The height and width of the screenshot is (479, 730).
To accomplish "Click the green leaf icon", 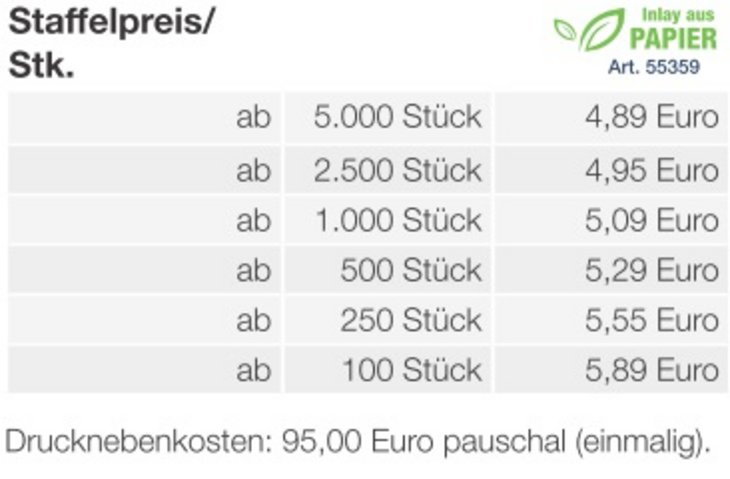I will pos(602,30).
